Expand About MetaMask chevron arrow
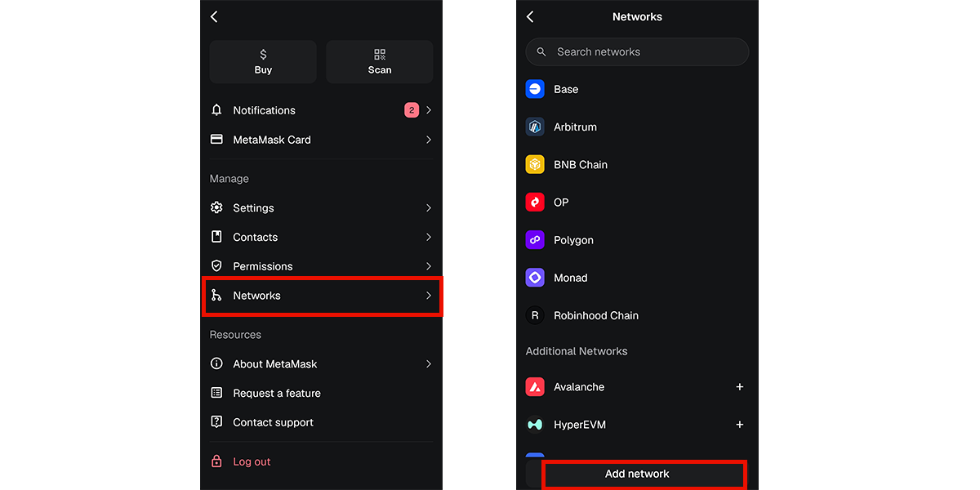980x490 pixels. (429, 363)
